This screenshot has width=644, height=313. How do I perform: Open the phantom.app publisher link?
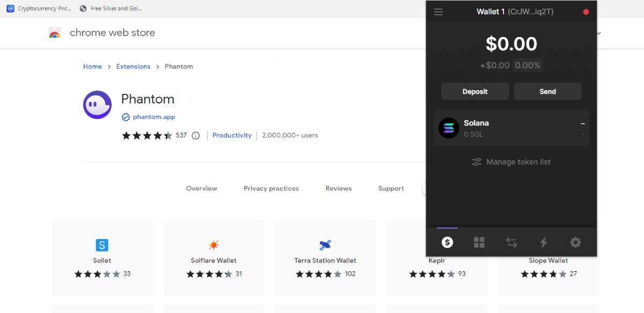pyautogui.click(x=154, y=117)
